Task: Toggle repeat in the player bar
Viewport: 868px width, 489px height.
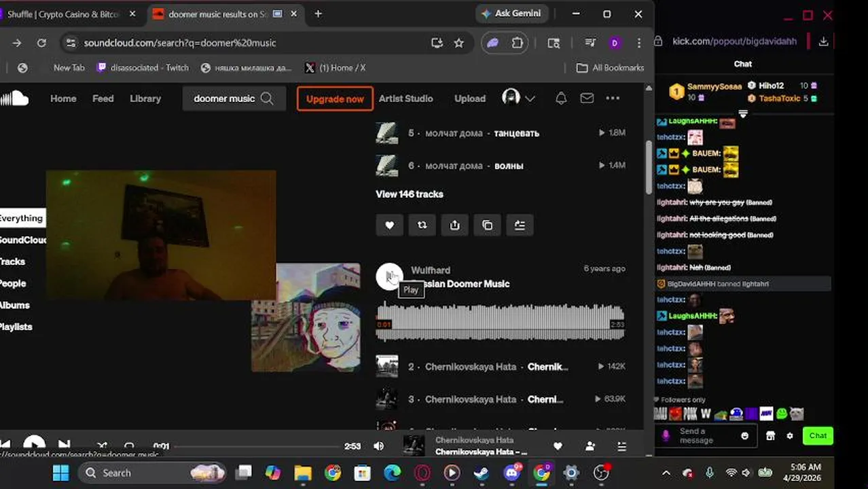Action: 129,446
